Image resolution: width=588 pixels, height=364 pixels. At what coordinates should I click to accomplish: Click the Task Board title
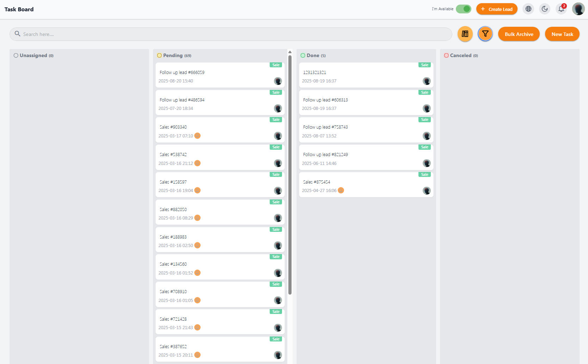click(x=19, y=10)
